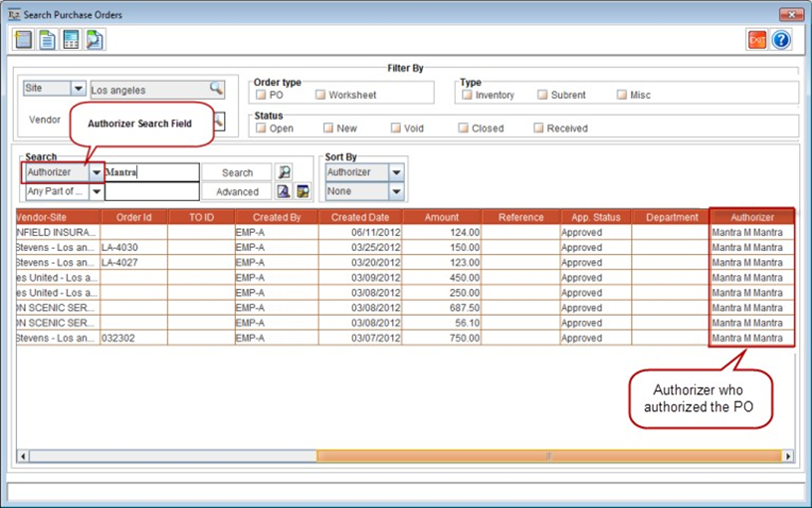Image resolution: width=812 pixels, height=508 pixels.
Task: Click the Created Date column header
Action: coord(361,217)
